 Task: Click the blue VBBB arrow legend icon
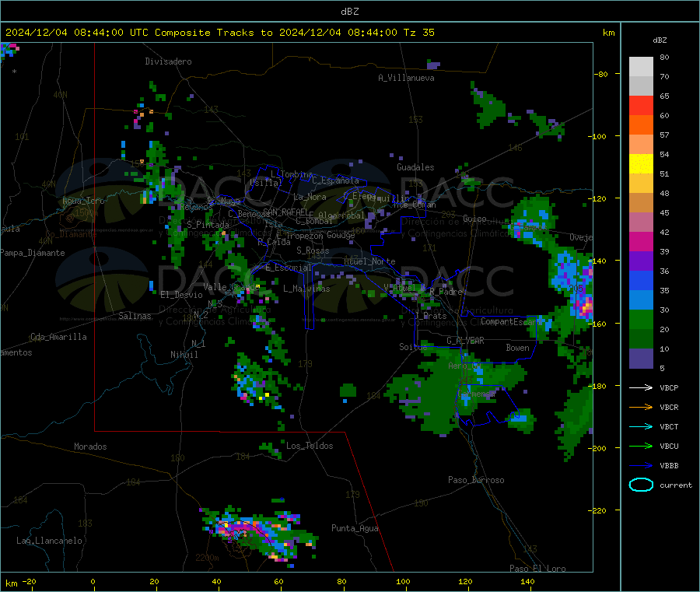(x=641, y=466)
